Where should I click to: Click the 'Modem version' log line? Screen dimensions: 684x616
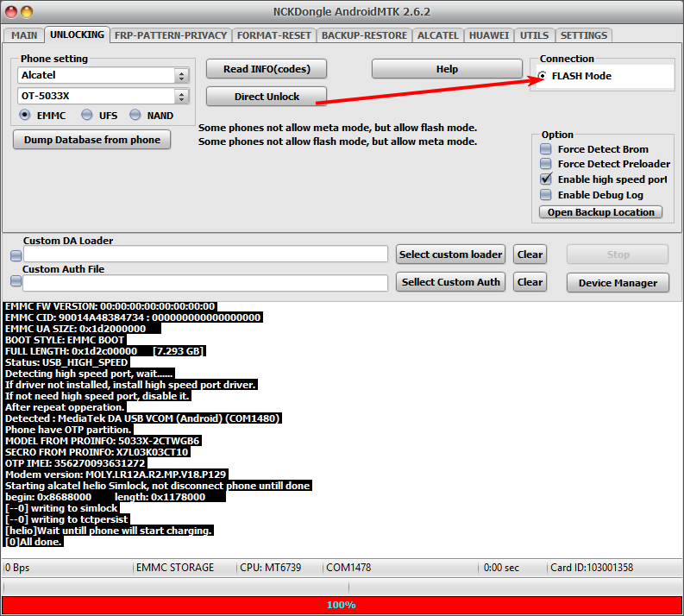tap(116, 475)
